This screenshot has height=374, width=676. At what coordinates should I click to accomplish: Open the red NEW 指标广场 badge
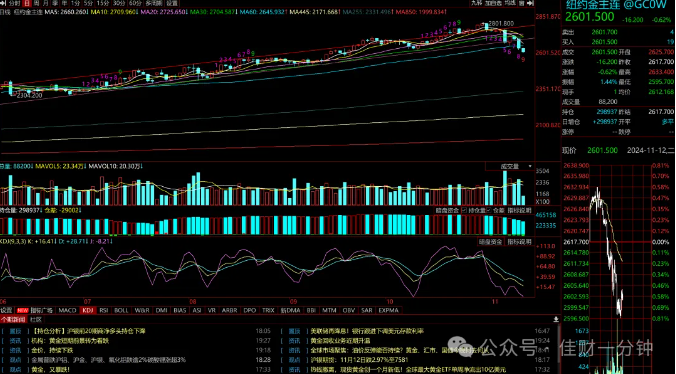click(22, 310)
